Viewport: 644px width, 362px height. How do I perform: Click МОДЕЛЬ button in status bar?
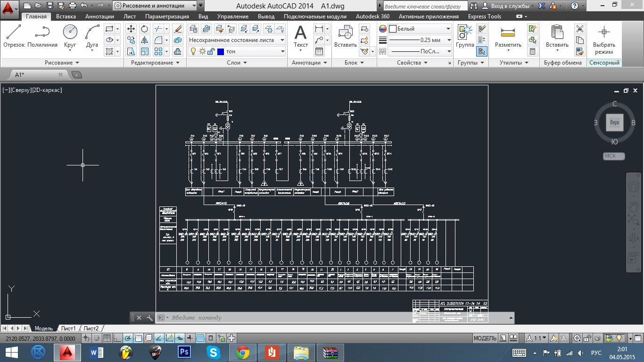click(485, 338)
